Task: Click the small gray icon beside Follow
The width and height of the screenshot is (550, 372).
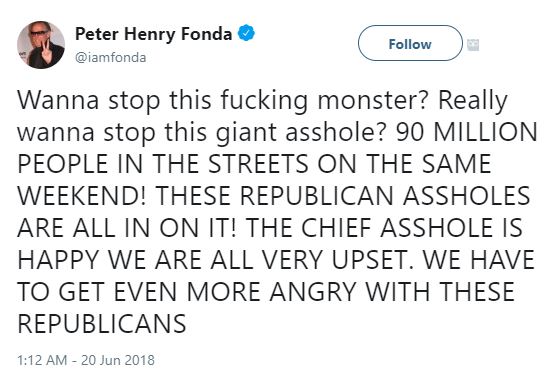Action: (x=473, y=45)
